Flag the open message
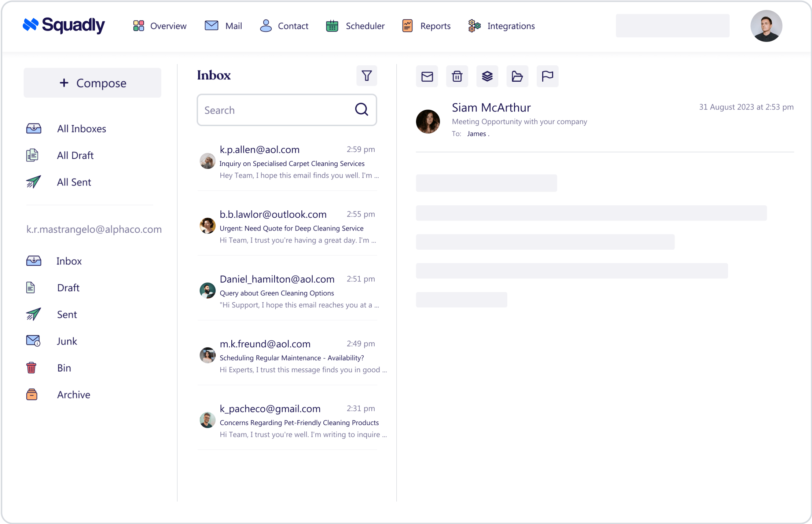 click(x=547, y=76)
